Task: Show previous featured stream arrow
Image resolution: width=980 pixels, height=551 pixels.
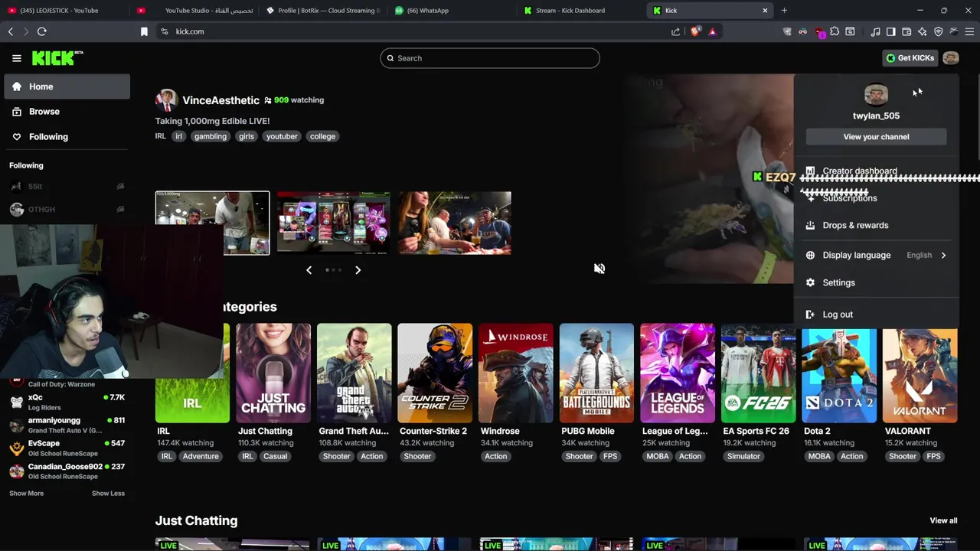Action: click(x=309, y=269)
